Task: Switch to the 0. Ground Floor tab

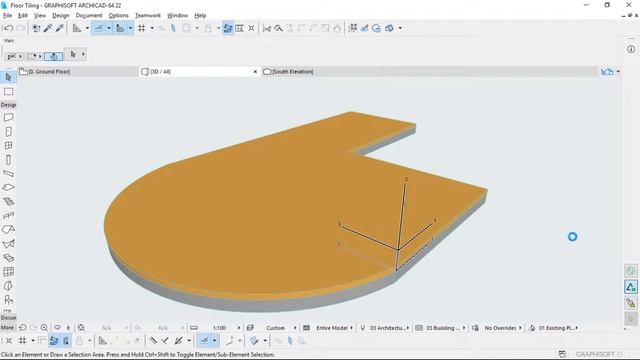Action: pos(79,71)
